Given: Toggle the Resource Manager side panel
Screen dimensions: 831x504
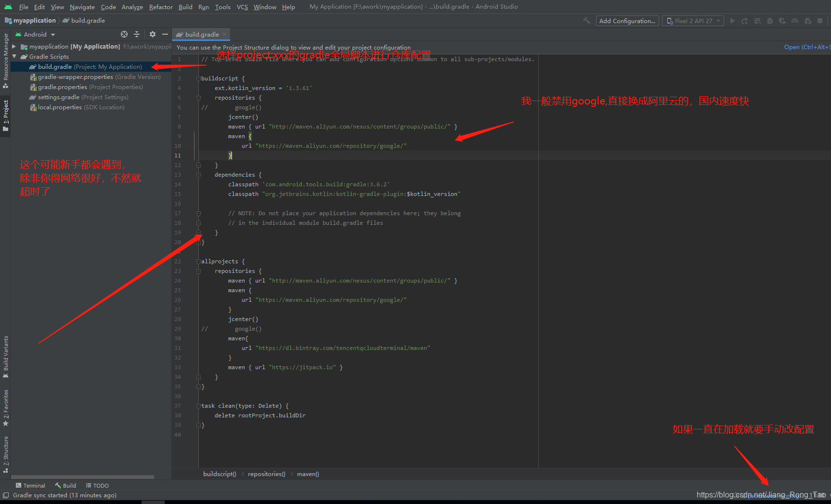Looking at the screenshot, I should [6, 60].
